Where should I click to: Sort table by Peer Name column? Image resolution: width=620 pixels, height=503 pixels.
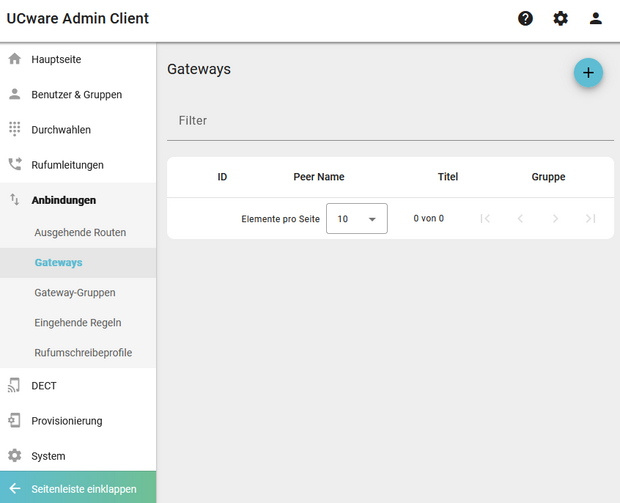(318, 177)
